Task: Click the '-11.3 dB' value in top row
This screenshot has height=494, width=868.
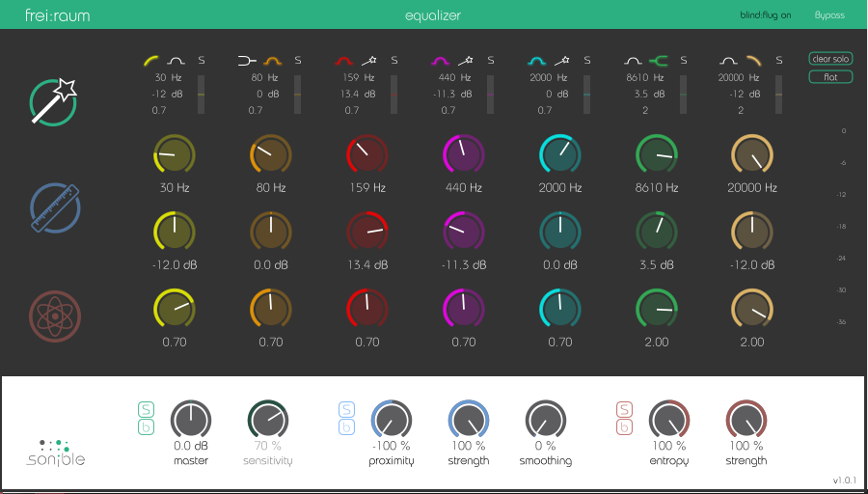Action: (x=453, y=95)
